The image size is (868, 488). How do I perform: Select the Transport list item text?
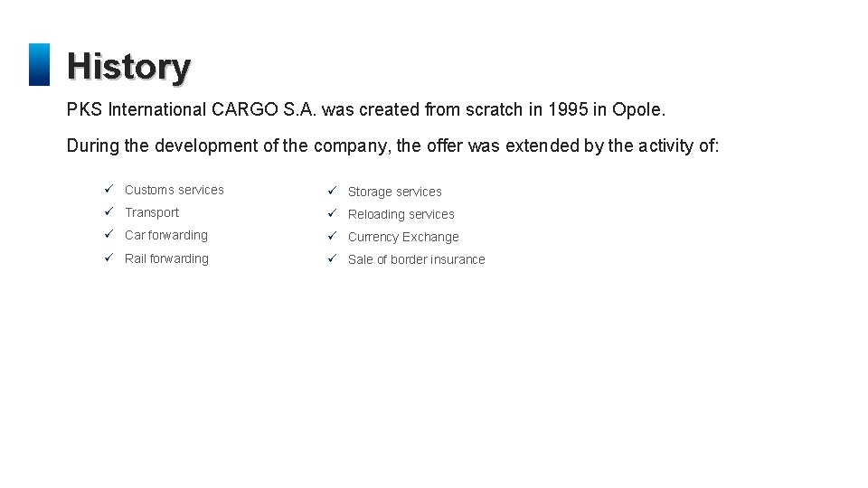(152, 212)
